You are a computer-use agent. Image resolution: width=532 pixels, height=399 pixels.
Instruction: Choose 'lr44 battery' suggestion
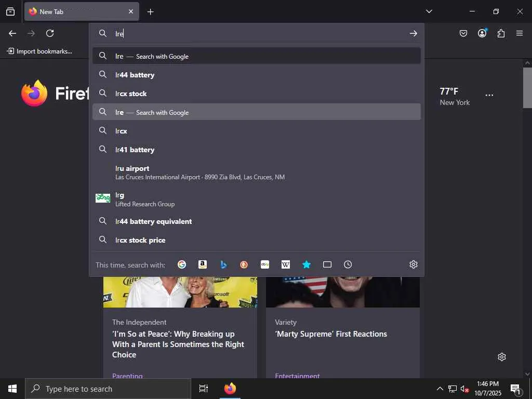257,75
